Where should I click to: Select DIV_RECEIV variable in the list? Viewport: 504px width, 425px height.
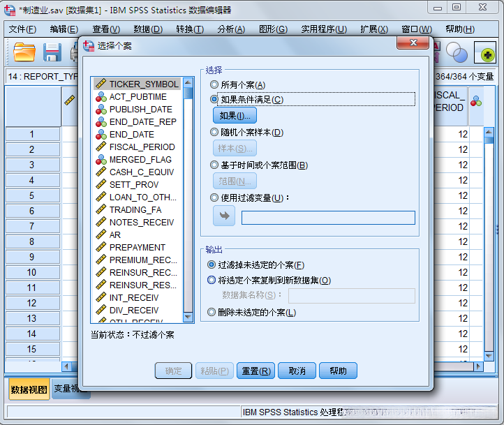click(138, 310)
